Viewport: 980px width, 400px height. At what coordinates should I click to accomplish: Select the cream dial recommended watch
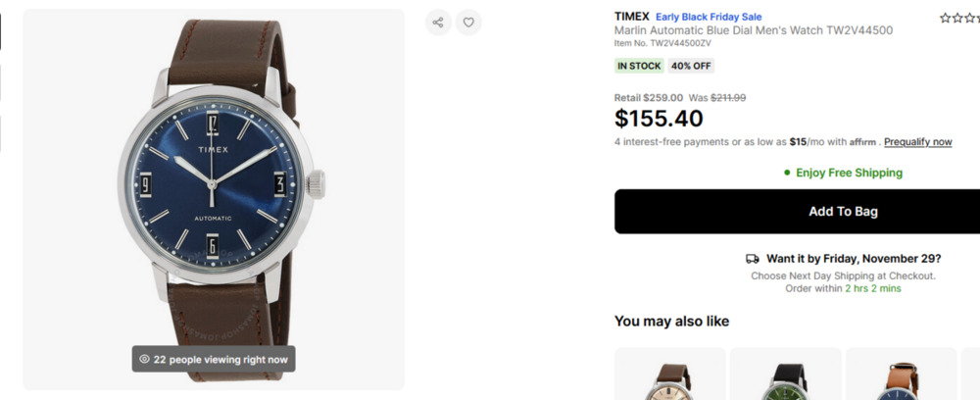tap(670, 377)
